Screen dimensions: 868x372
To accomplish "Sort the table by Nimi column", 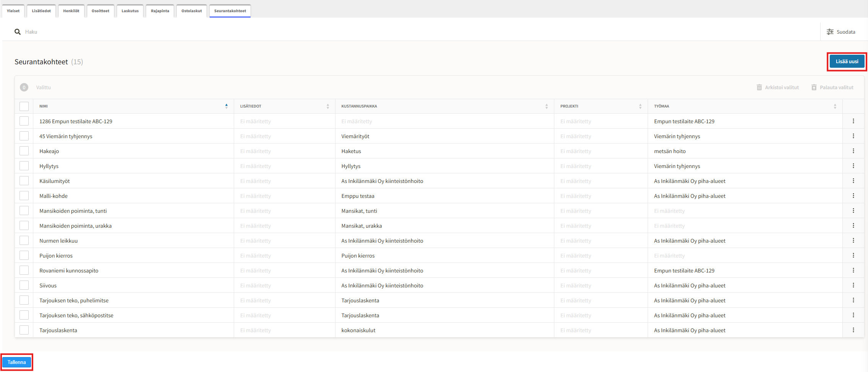I will [226, 106].
